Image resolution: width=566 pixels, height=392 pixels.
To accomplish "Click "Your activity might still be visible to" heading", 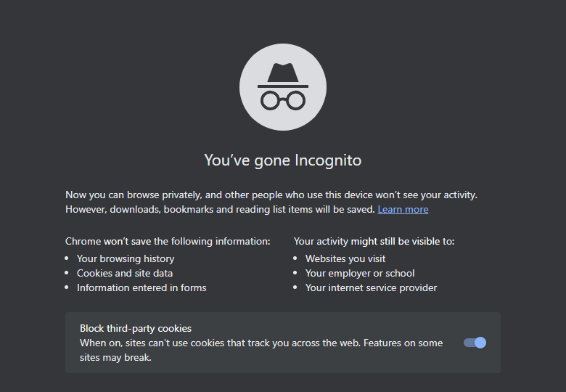I will 374,241.
